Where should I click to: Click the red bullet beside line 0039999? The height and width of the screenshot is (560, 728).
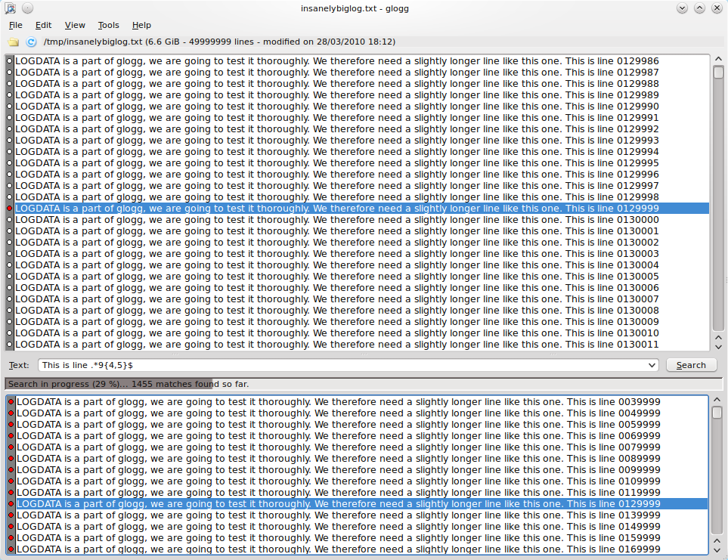coord(11,402)
